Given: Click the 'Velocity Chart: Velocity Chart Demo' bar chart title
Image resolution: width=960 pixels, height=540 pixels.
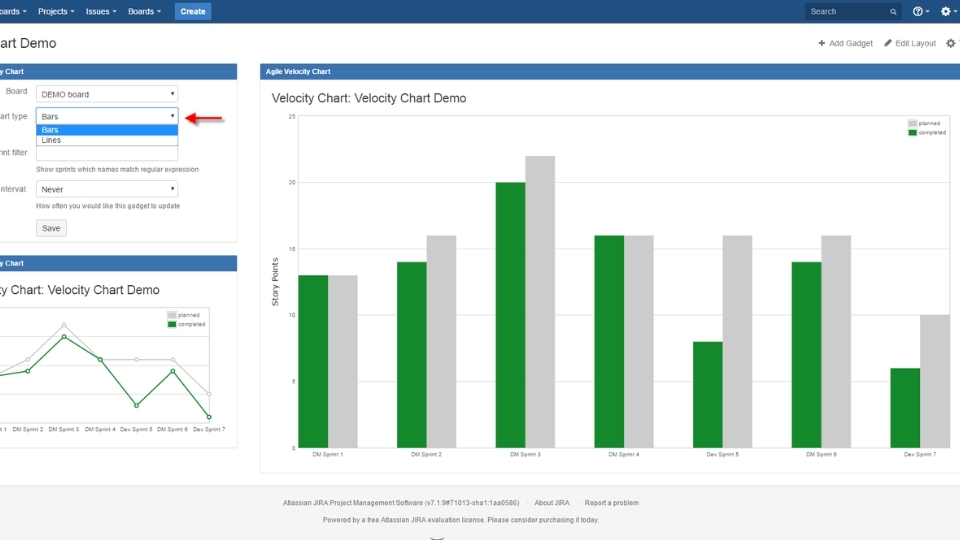Looking at the screenshot, I should [x=369, y=98].
